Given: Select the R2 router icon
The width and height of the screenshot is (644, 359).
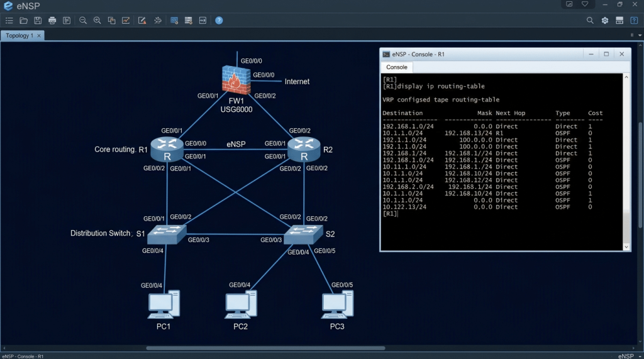Looking at the screenshot, I should coord(304,150).
